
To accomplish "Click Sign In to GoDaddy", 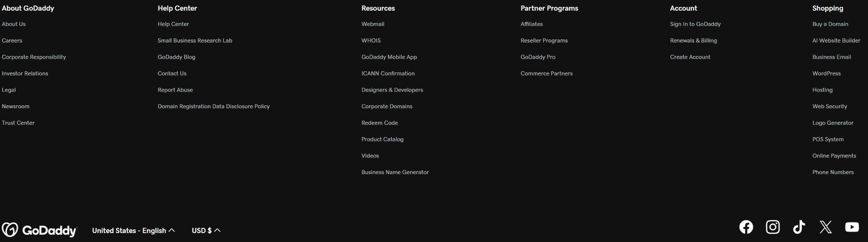I will coord(695,24).
